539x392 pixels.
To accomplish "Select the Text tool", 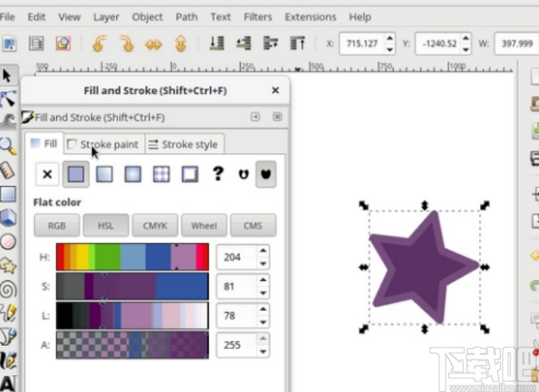I will pyautogui.click(x=7, y=383).
